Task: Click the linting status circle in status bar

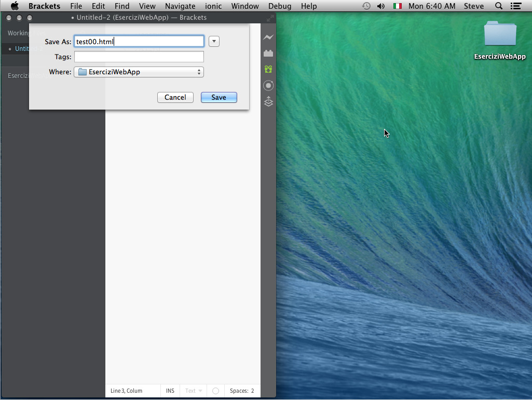Action: (x=215, y=391)
